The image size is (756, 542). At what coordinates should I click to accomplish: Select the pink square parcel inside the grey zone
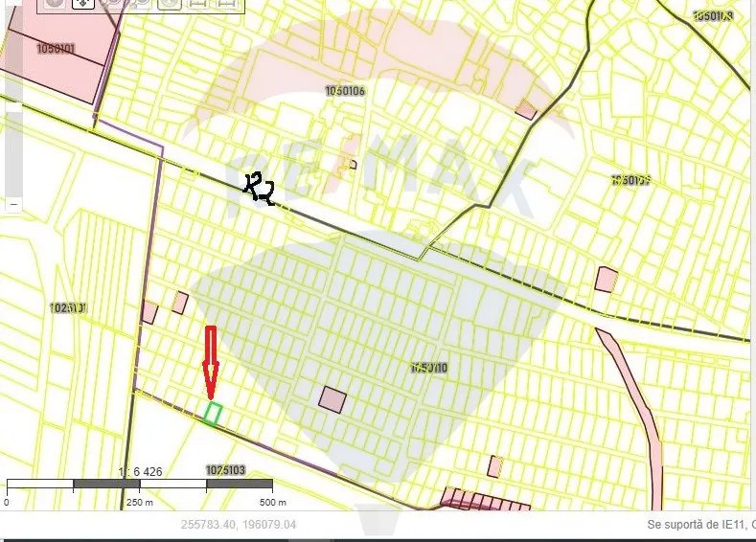point(332,399)
